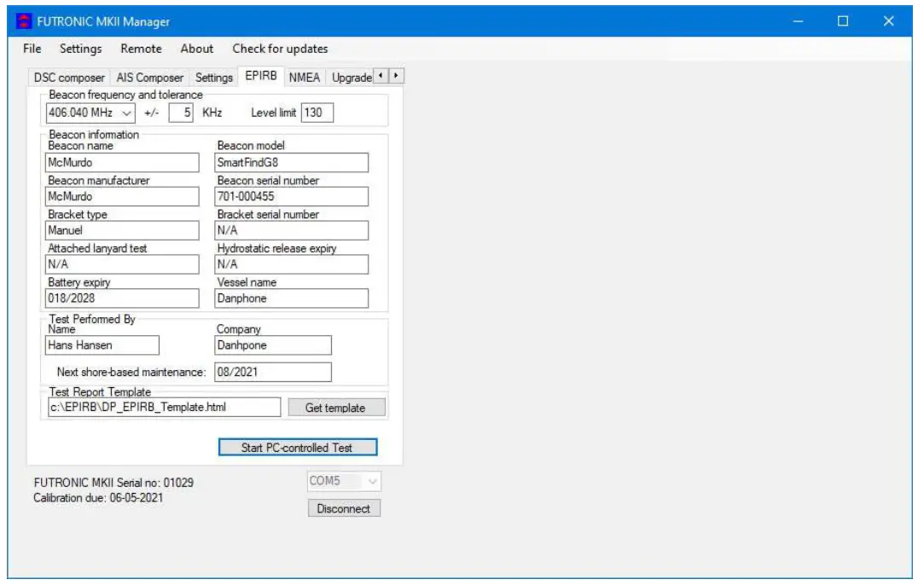Switch to the Upgrade tab
Screen dimensions: 924x585
pyautogui.click(x=352, y=78)
